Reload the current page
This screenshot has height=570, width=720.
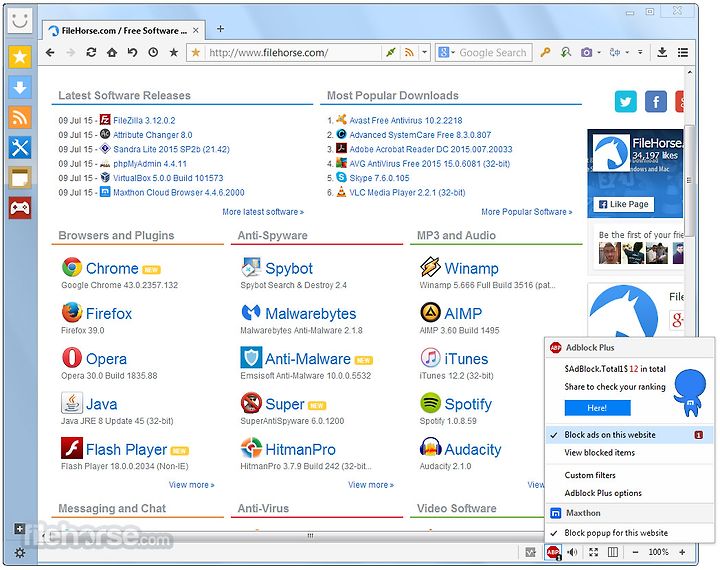tap(91, 52)
